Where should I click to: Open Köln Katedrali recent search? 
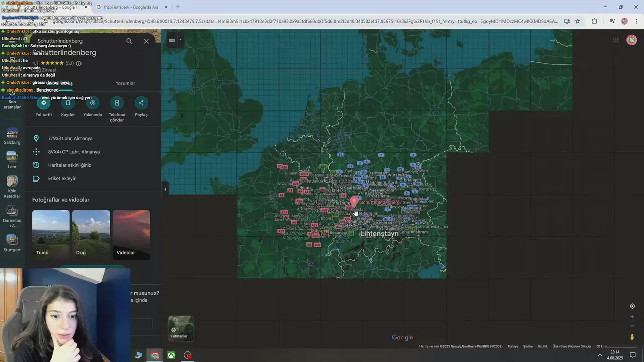(x=12, y=187)
